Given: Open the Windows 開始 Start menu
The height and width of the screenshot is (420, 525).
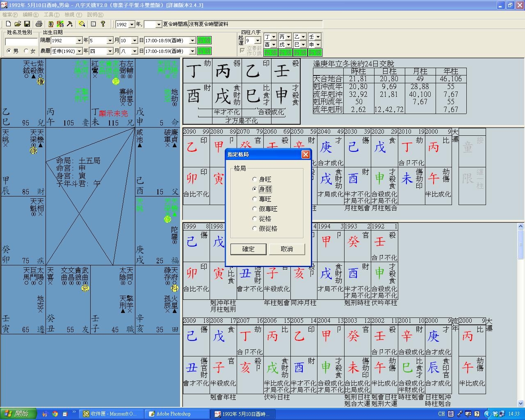Looking at the screenshot, I should tap(18, 413).
